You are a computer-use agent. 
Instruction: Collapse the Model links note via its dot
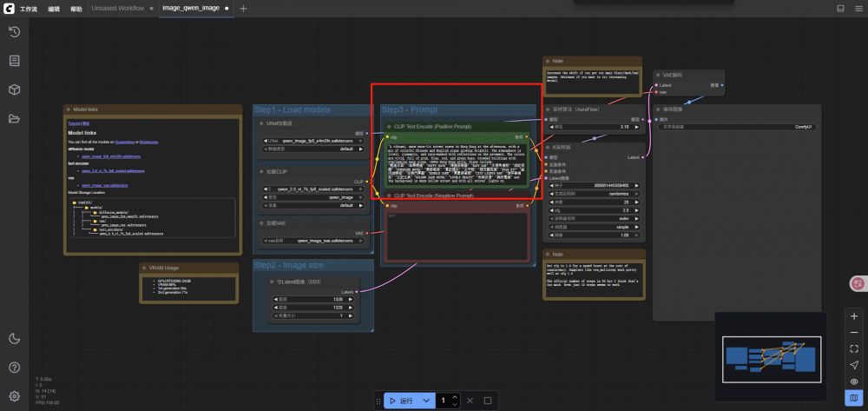tap(69, 109)
